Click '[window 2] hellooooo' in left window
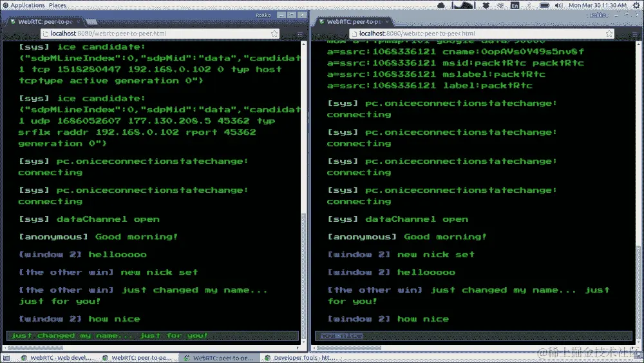 coord(83,255)
